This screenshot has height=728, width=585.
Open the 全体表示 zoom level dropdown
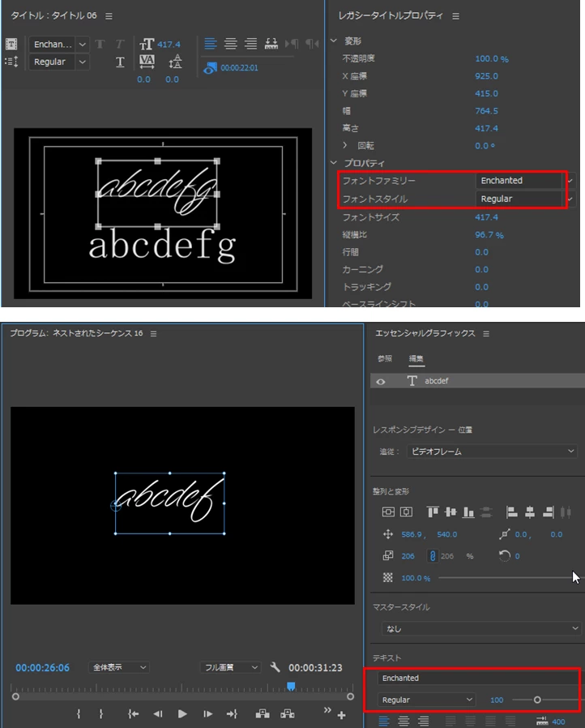click(x=119, y=667)
